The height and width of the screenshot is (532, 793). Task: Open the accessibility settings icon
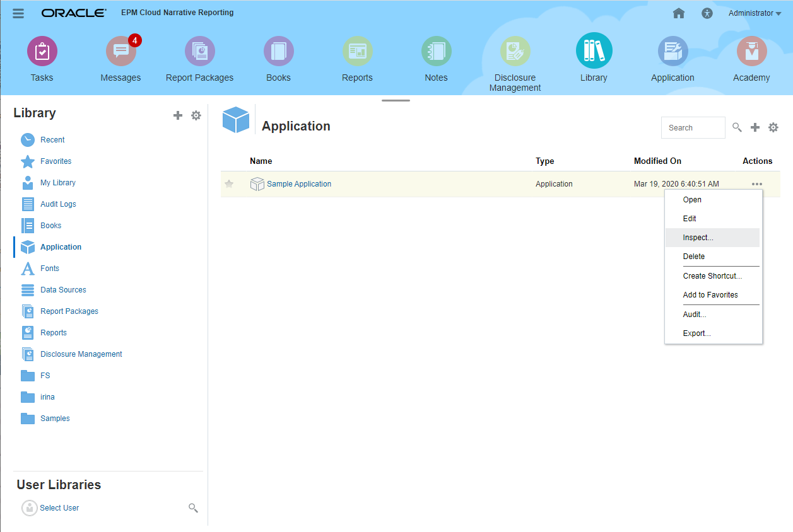click(x=707, y=13)
